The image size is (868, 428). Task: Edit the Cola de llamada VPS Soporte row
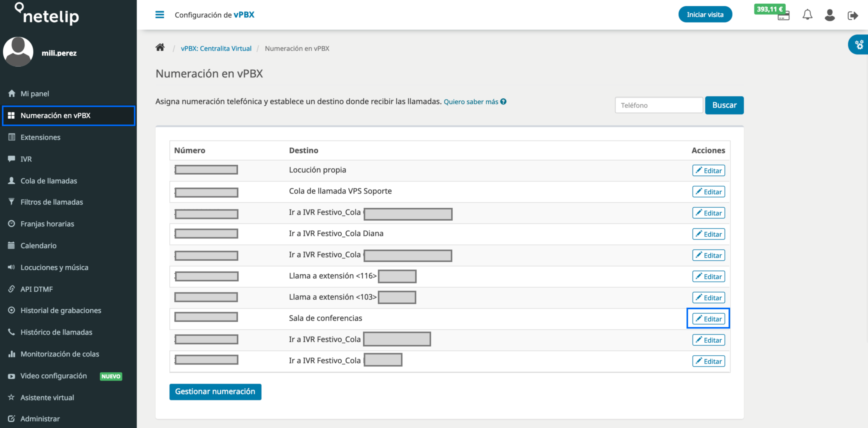(x=708, y=192)
